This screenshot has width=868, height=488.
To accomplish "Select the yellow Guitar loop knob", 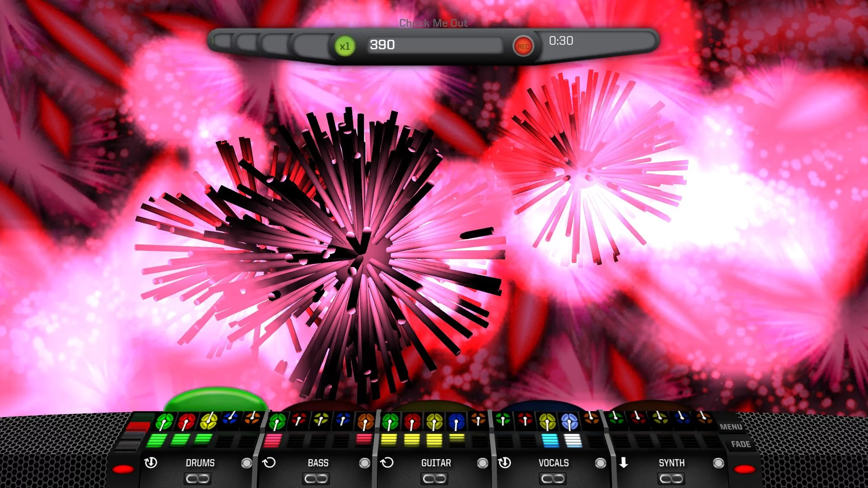I will 434,423.
